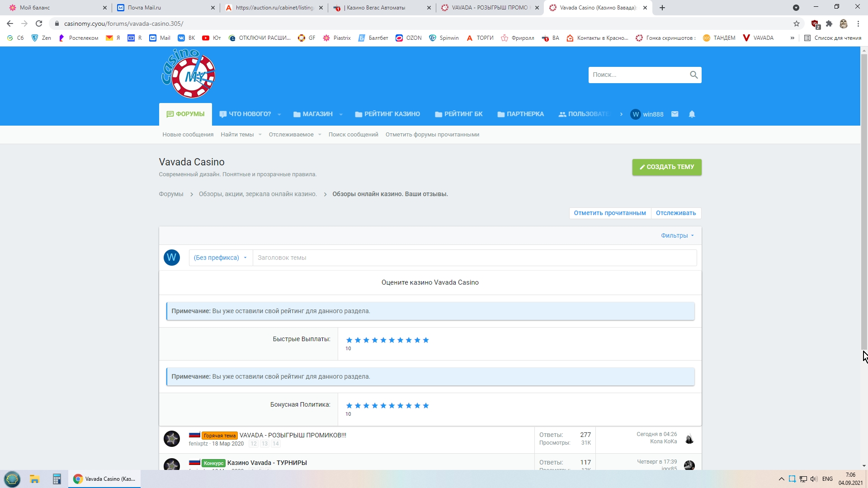Open the notifications bell icon
868x488 pixels.
coord(692,114)
